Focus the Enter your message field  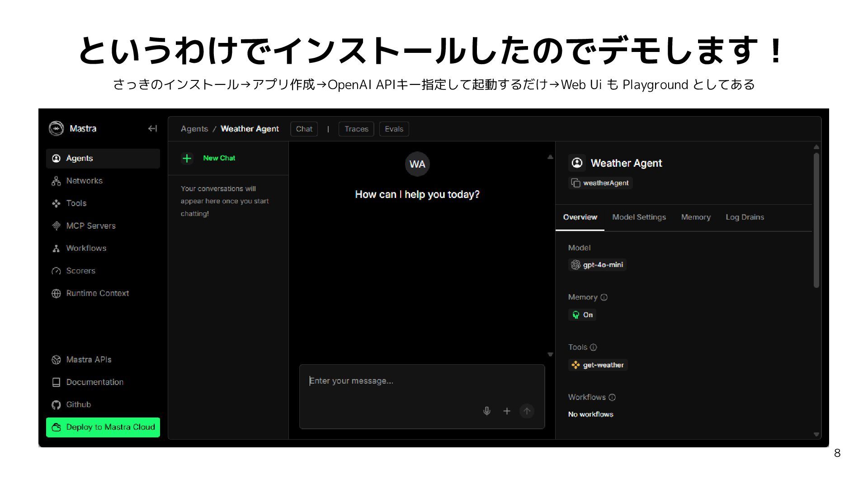422,381
